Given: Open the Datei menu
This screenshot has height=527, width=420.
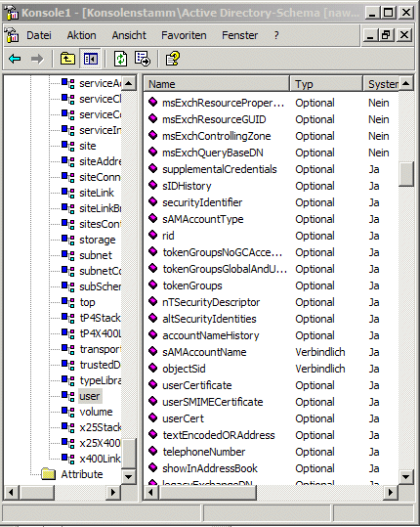Looking at the screenshot, I should tap(39, 35).
